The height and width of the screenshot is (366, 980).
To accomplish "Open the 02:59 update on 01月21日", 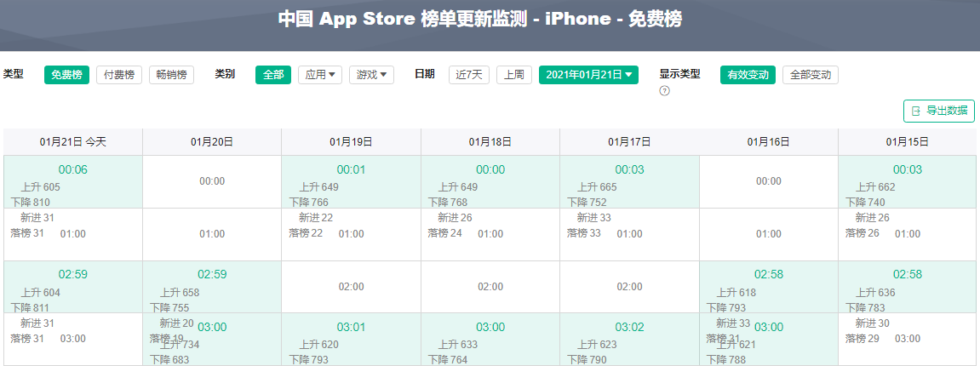I will click(73, 274).
